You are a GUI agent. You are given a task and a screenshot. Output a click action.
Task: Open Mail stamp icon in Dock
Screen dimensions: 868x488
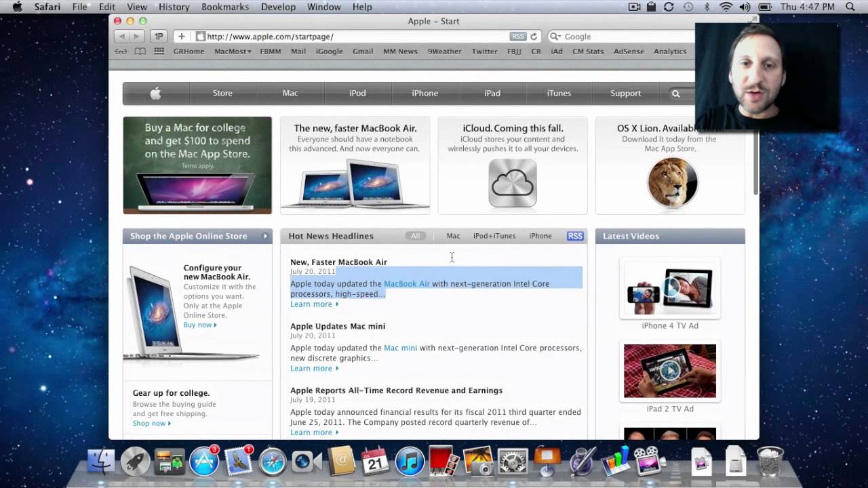239,462
